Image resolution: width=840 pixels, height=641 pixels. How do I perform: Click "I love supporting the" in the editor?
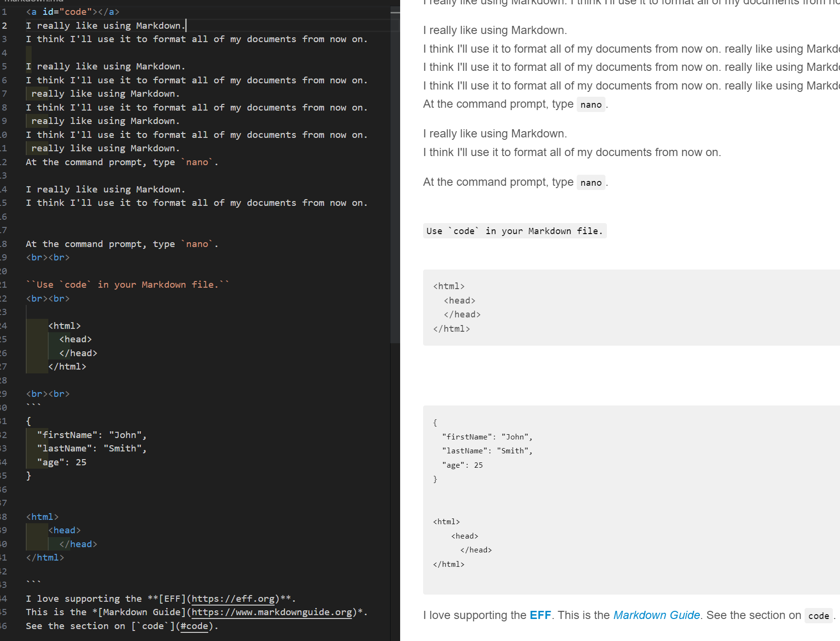tap(84, 599)
